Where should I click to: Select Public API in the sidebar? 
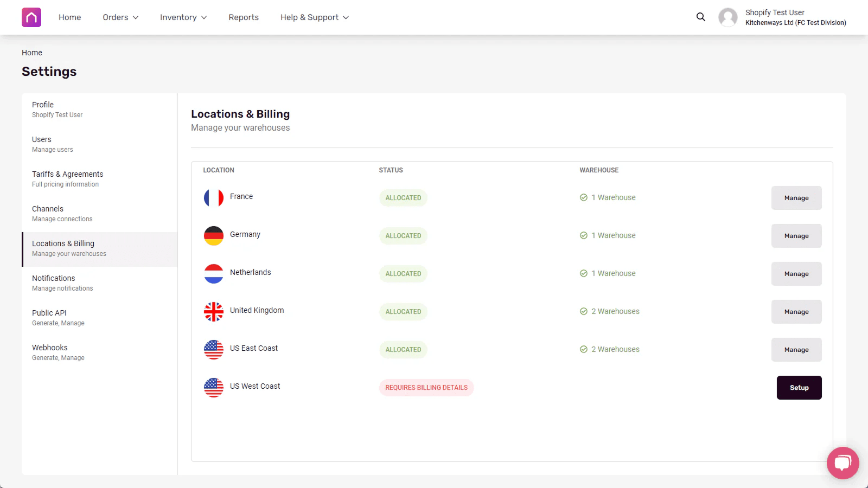tap(49, 313)
